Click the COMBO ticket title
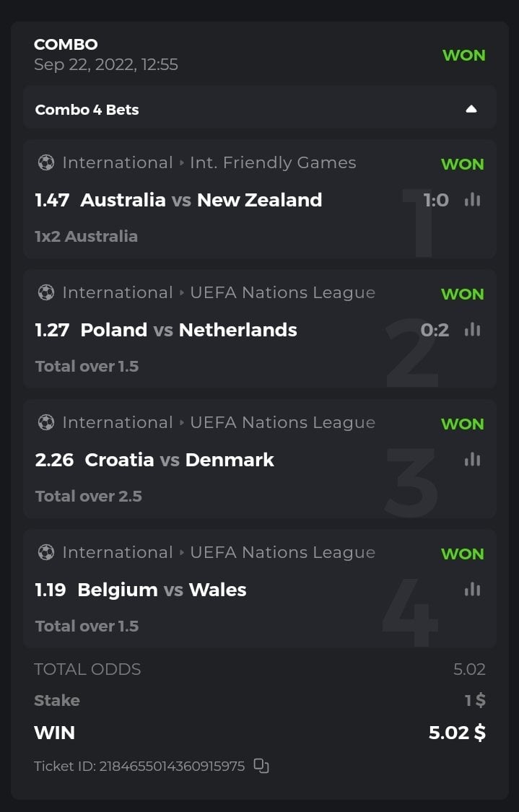This screenshot has width=519, height=812. (x=66, y=45)
